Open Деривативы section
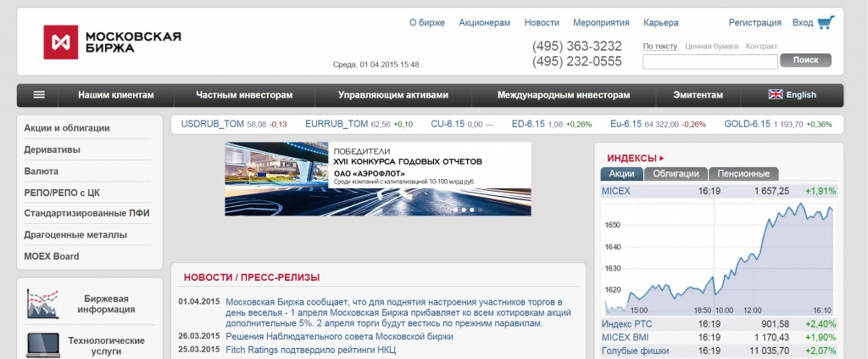 pos(52,149)
